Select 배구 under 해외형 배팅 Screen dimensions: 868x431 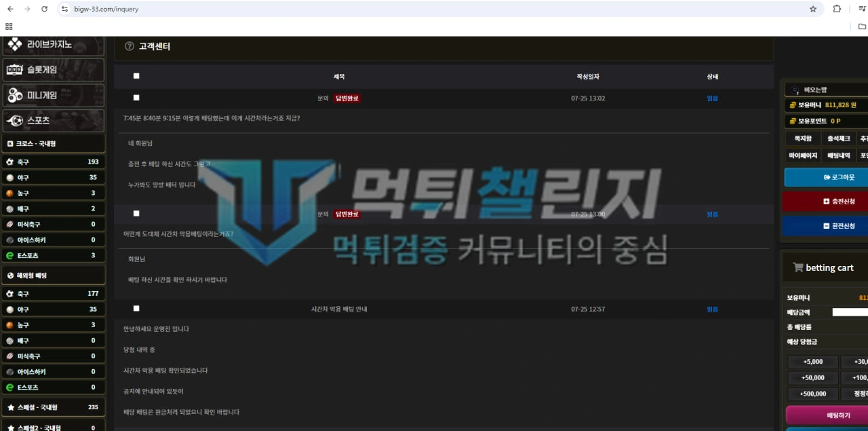pos(54,340)
